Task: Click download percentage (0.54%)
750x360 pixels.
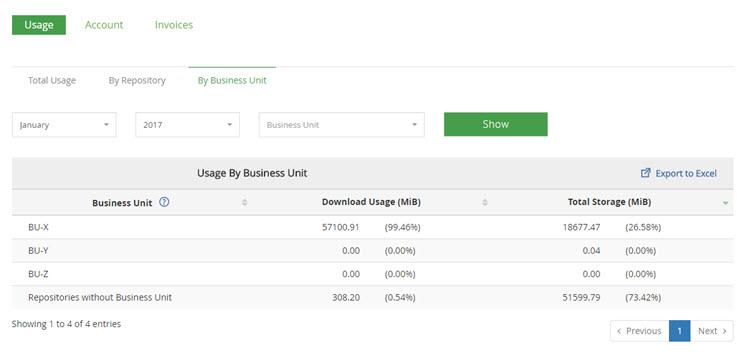Action: [400, 297]
